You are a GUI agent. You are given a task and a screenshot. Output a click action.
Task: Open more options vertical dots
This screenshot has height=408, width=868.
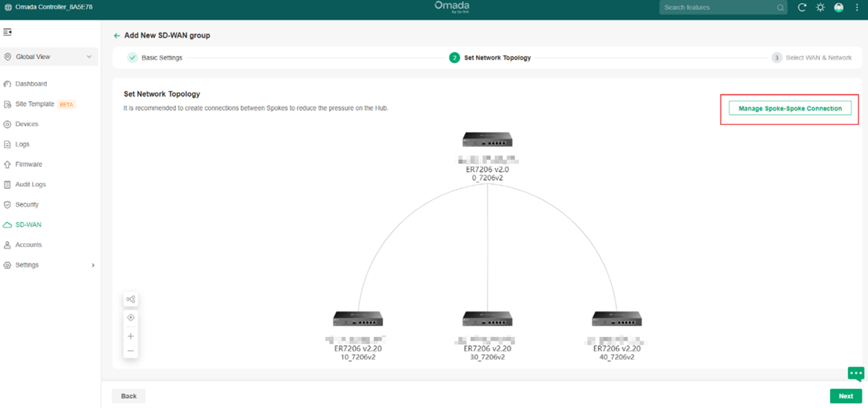pos(857,7)
